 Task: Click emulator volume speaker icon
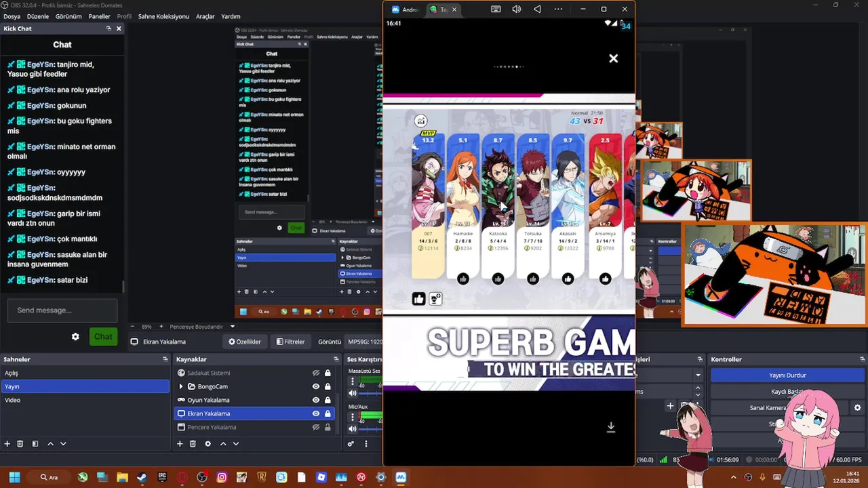[517, 9]
